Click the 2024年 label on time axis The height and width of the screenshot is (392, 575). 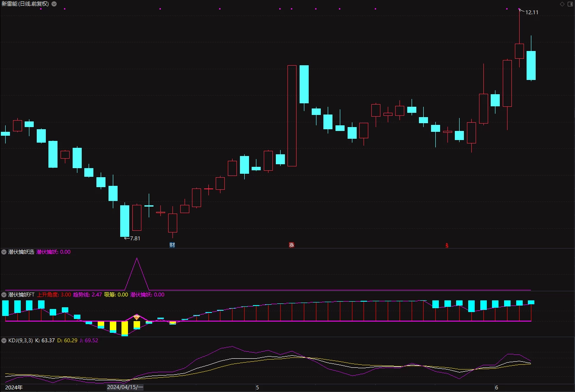pyautogui.click(x=13, y=388)
